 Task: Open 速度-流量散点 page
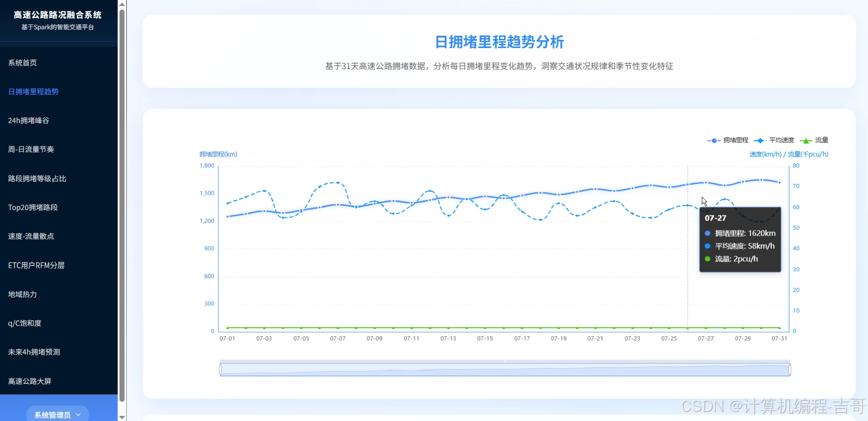click(31, 236)
